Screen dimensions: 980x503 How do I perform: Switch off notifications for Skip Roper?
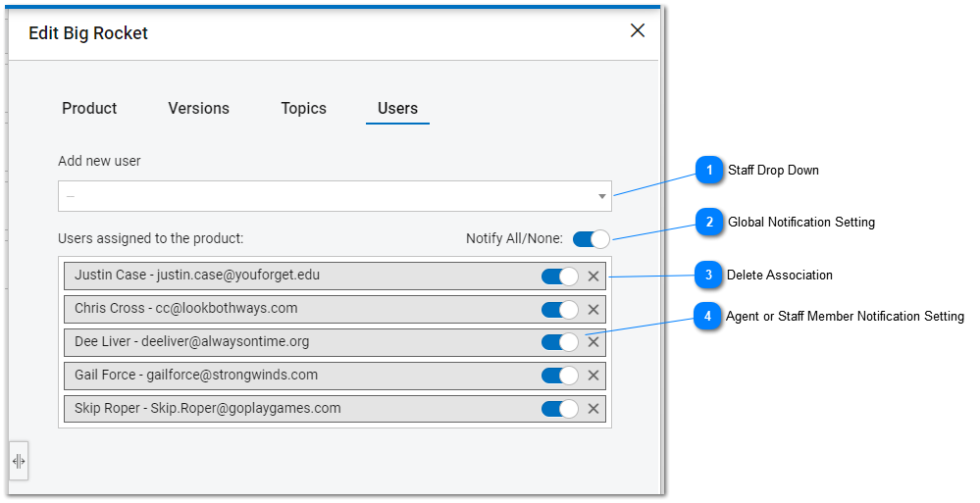pyautogui.click(x=560, y=409)
